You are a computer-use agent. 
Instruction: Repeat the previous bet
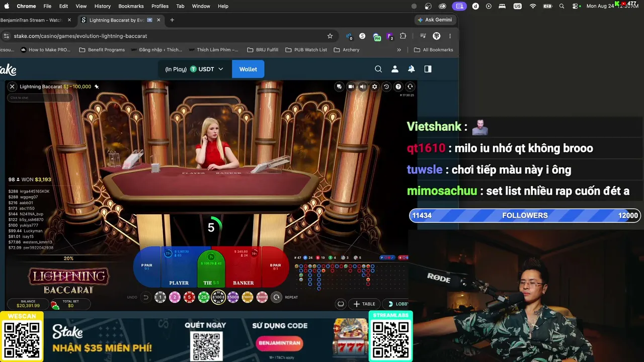(276, 297)
